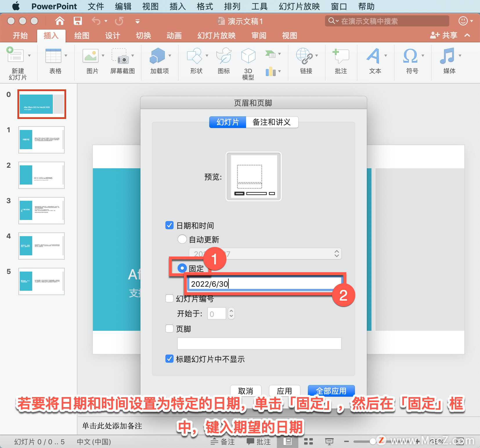The height and width of the screenshot is (448, 480).
Task: Open the 文件 menu in menu bar
Action: 96,6
